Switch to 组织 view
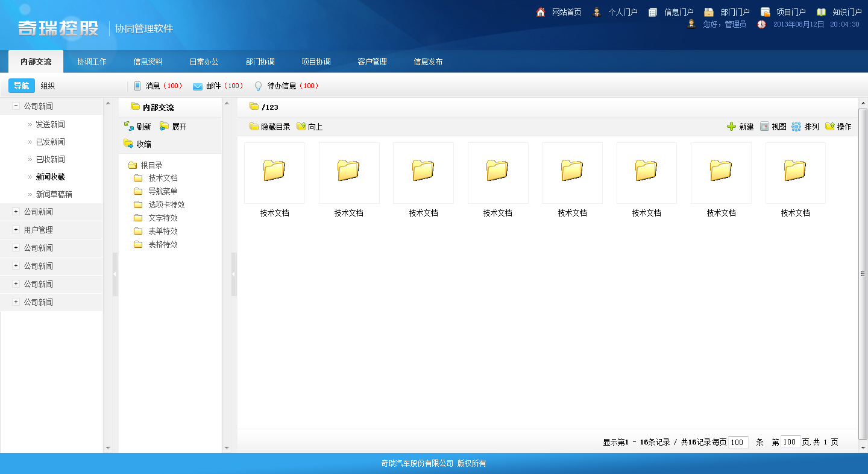The height and width of the screenshot is (474, 868). click(x=48, y=86)
